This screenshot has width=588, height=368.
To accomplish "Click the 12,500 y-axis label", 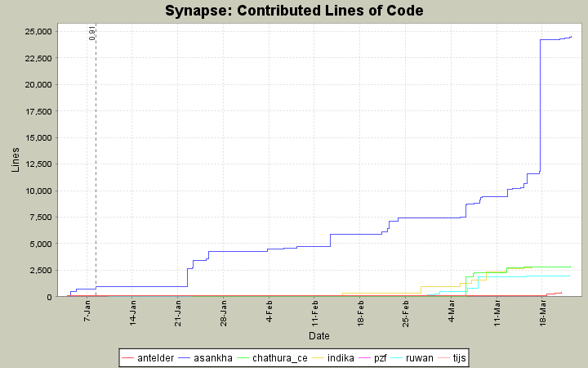I will coord(38,164).
